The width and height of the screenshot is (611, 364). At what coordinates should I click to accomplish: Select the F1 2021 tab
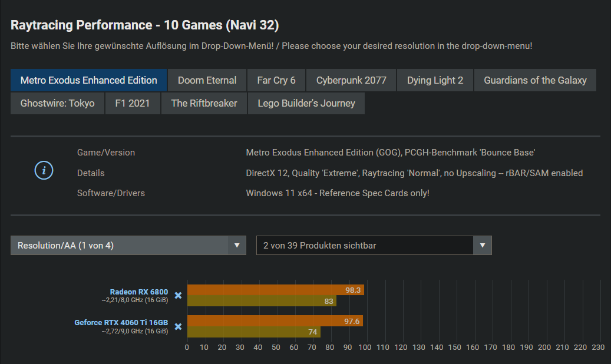pos(133,103)
